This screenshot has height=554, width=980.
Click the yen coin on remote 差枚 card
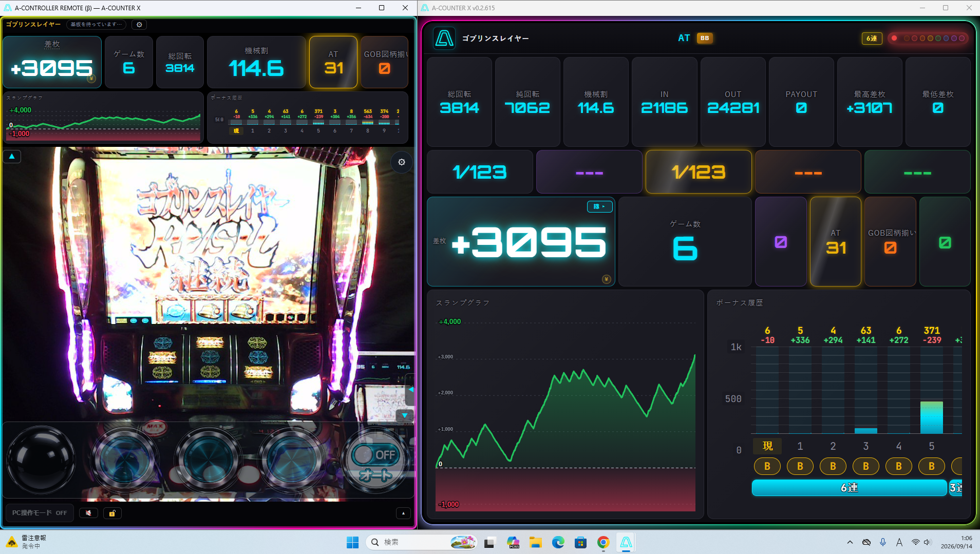[91, 79]
